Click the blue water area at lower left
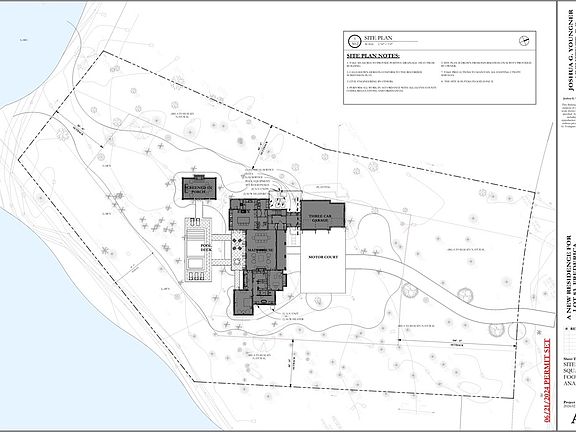Viewport: 576px width, 432px height. (x=73, y=331)
